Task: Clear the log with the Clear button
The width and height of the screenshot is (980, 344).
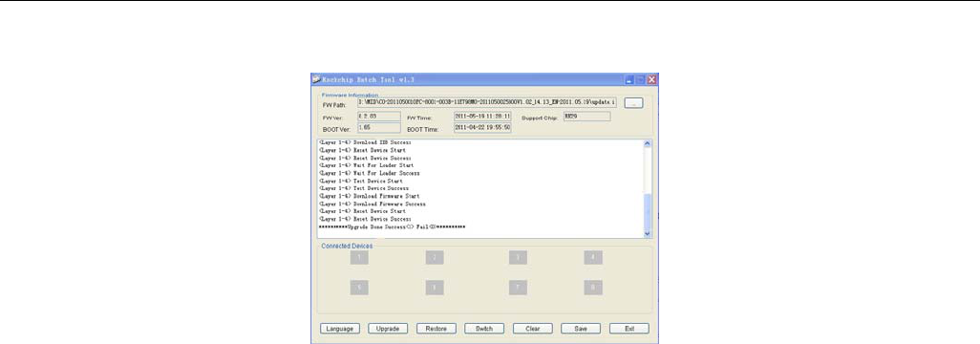Action: tap(532, 329)
